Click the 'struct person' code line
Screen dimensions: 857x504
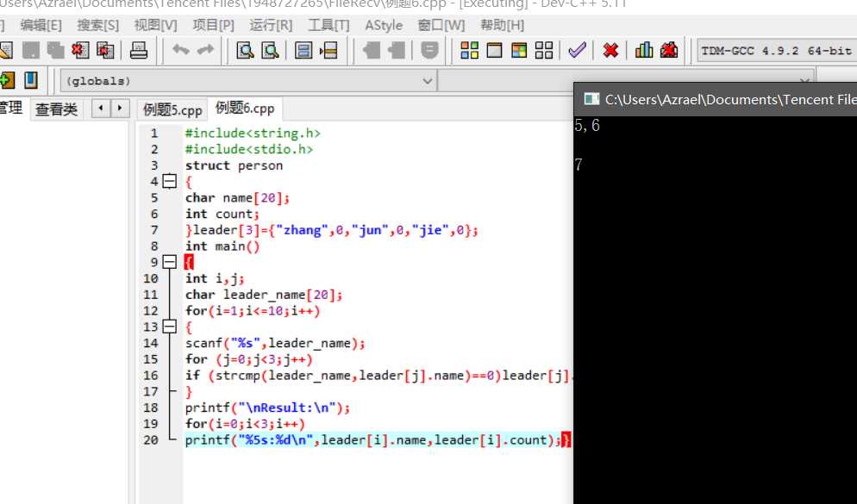click(x=234, y=165)
